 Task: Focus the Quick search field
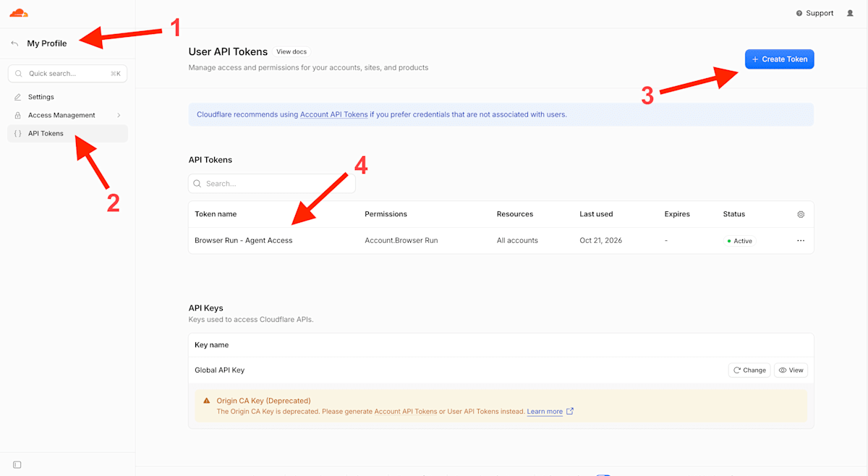67,74
